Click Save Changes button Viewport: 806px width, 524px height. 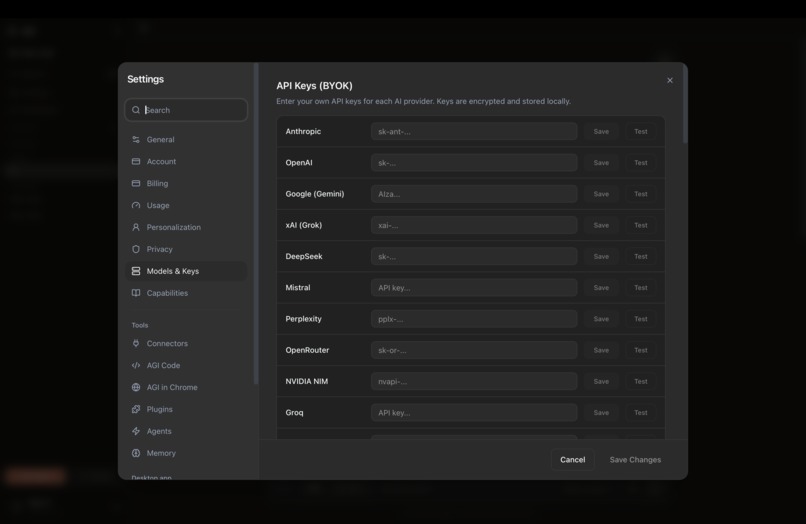coord(635,460)
